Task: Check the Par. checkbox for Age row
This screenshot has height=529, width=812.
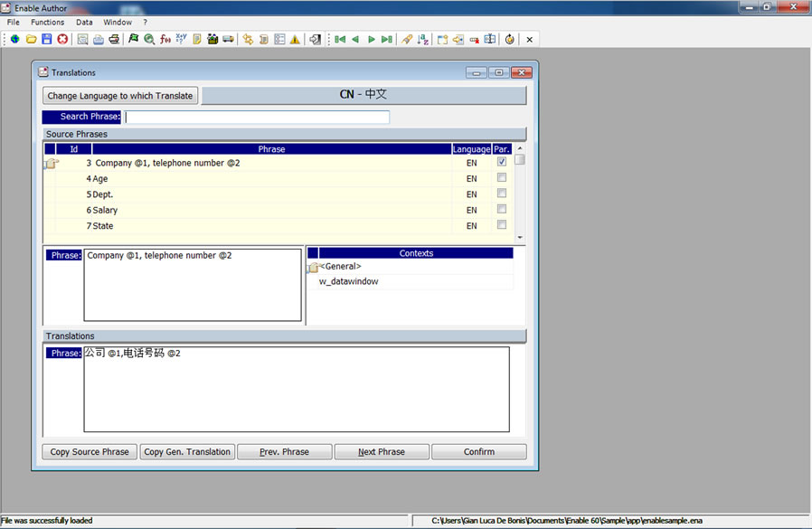Action: tap(502, 178)
